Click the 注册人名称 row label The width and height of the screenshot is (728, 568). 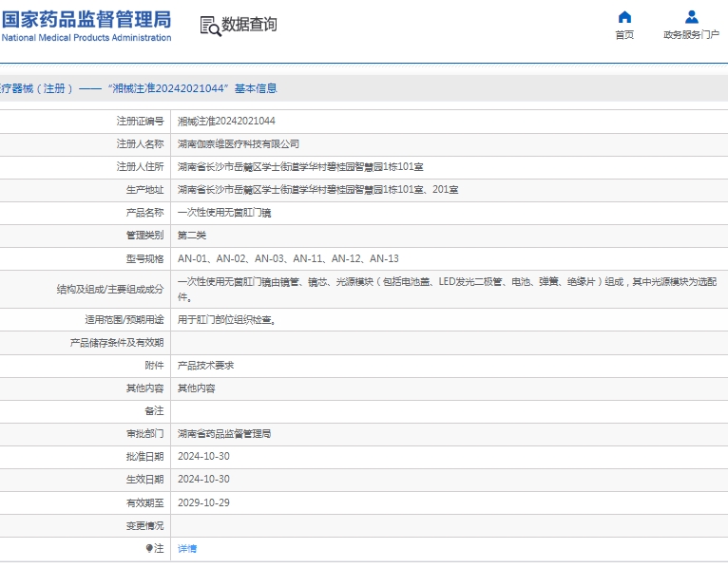141,143
